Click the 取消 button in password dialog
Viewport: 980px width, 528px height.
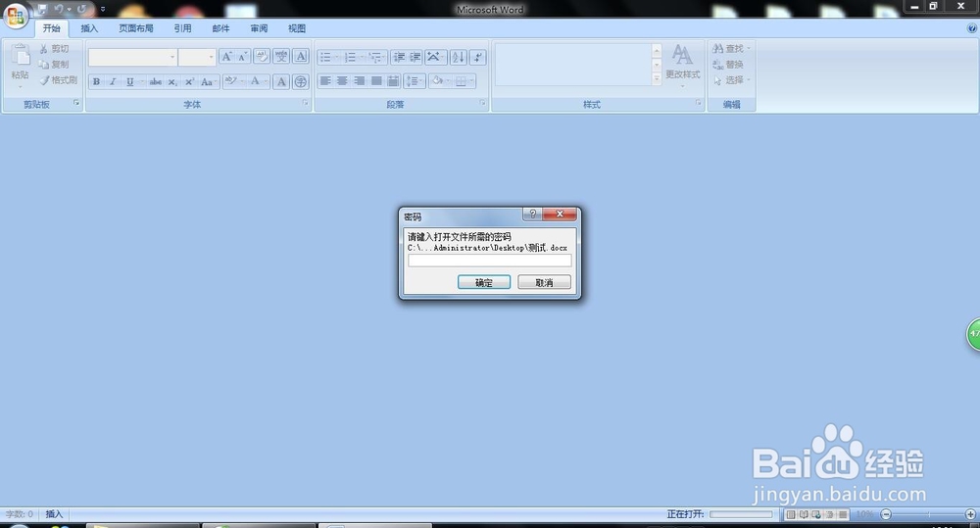pos(544,282)
